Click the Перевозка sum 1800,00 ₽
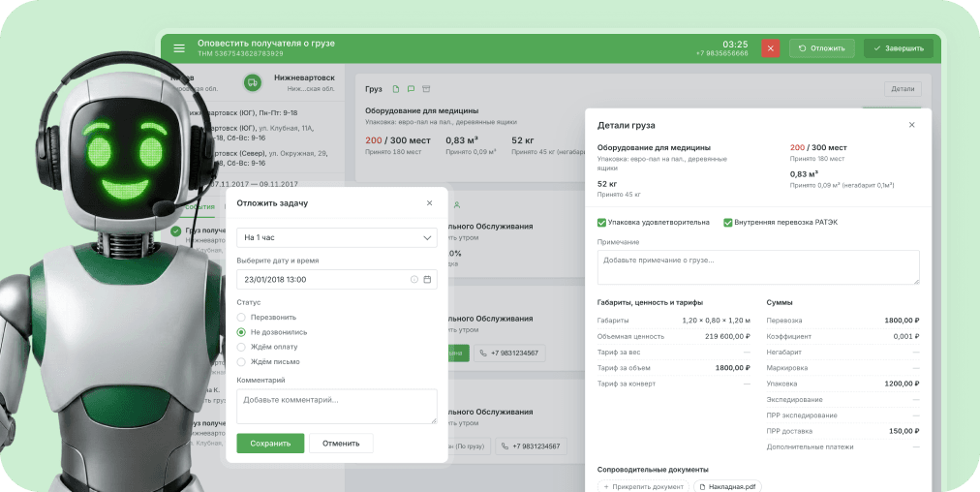 pos(902,320)
